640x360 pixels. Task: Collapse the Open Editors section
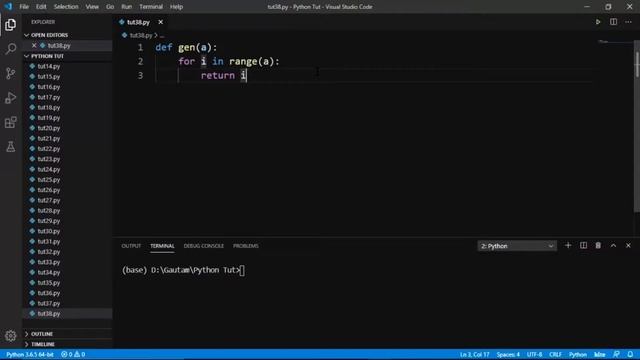[x=49, y=35]
